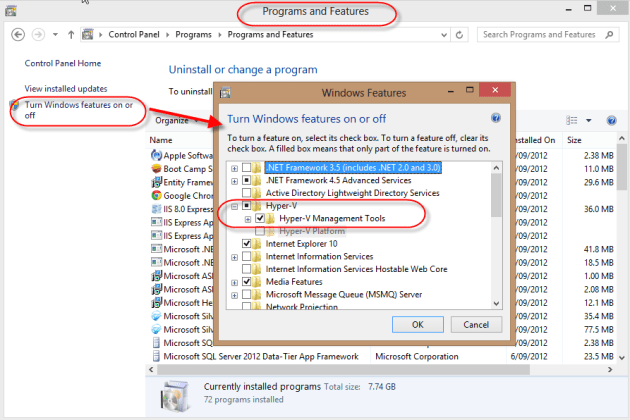Click Turn Windows features on or off link
Screen dimensions: 630x420
click(x=79, y=110)
